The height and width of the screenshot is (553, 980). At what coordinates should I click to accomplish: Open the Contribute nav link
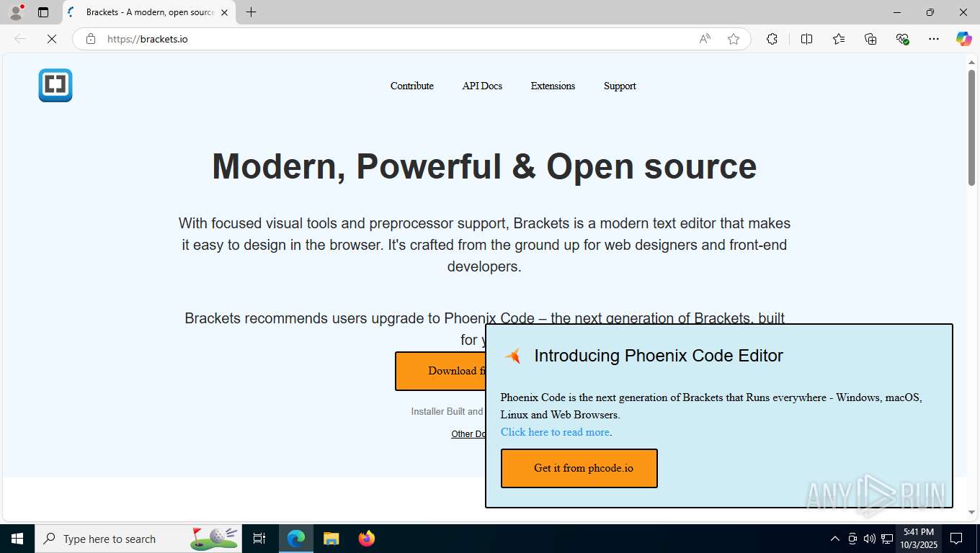(412, 86)
